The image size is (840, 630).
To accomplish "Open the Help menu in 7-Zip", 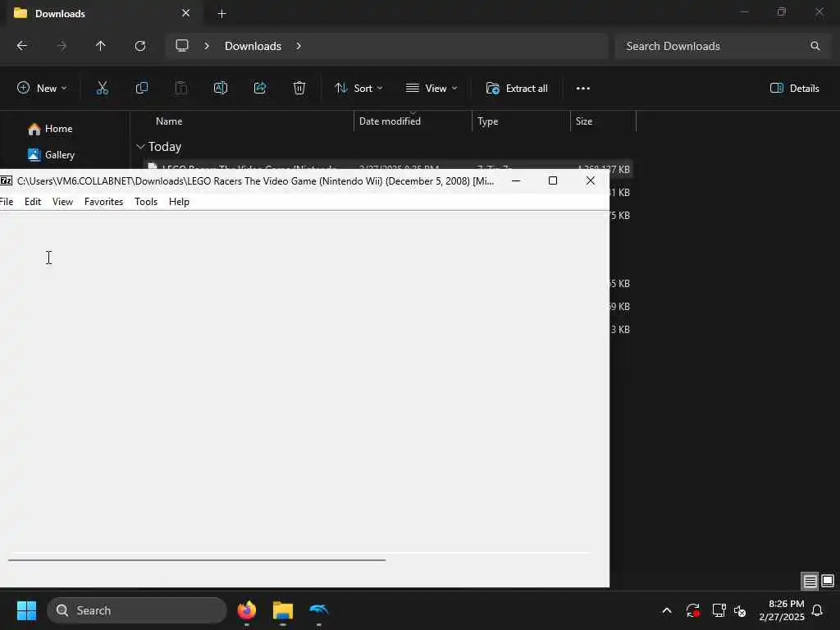I will click(179, 202).
